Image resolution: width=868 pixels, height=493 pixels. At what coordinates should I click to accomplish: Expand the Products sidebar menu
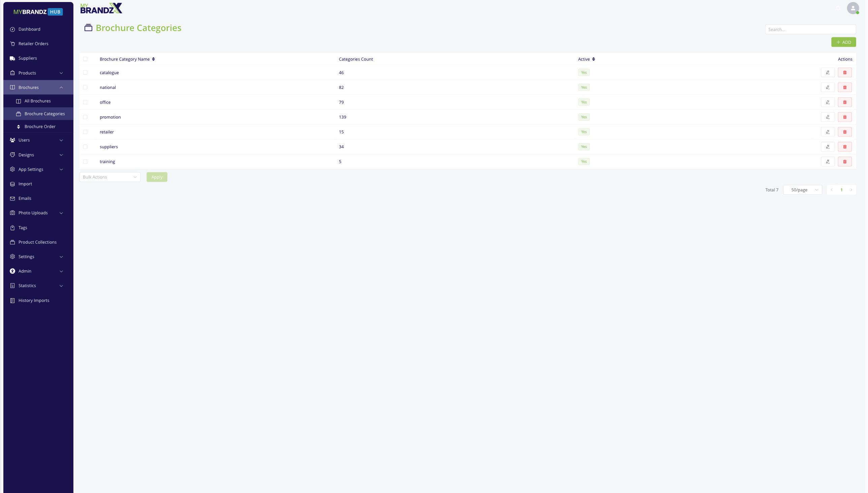(37, 73)
